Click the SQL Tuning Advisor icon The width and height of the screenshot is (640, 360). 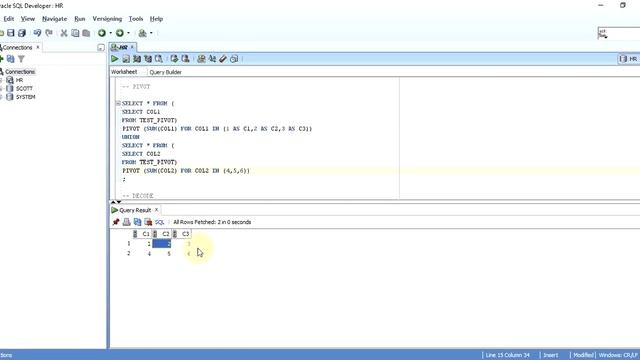[159, 59]
